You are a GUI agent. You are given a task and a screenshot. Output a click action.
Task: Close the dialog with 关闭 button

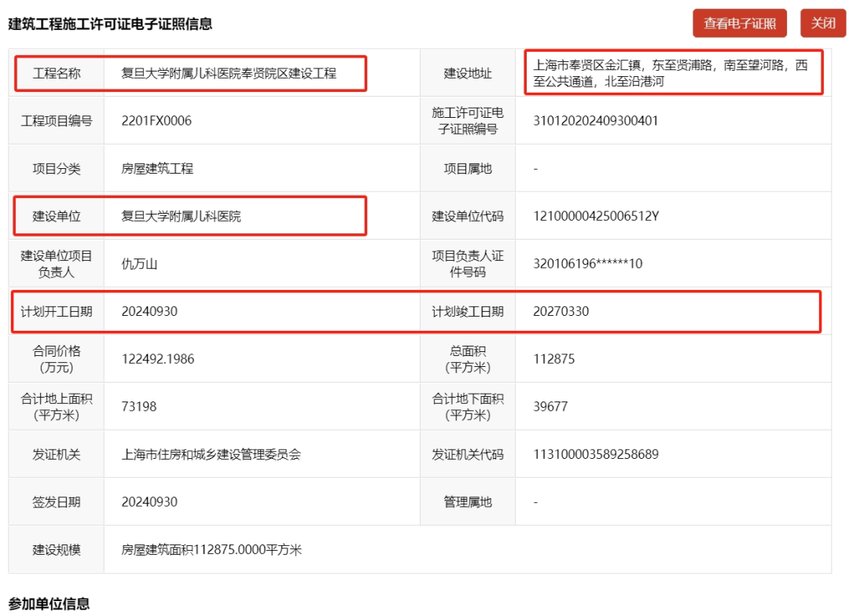822,24
